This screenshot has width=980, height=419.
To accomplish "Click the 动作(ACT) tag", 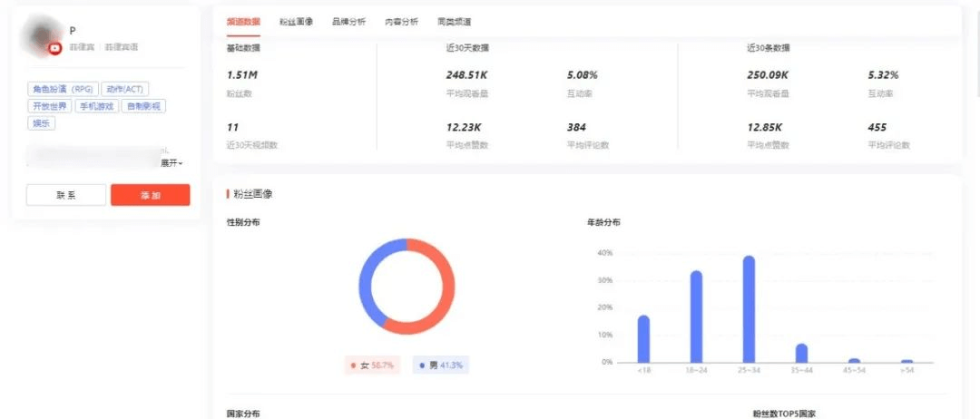I will [x=124, y=89].
